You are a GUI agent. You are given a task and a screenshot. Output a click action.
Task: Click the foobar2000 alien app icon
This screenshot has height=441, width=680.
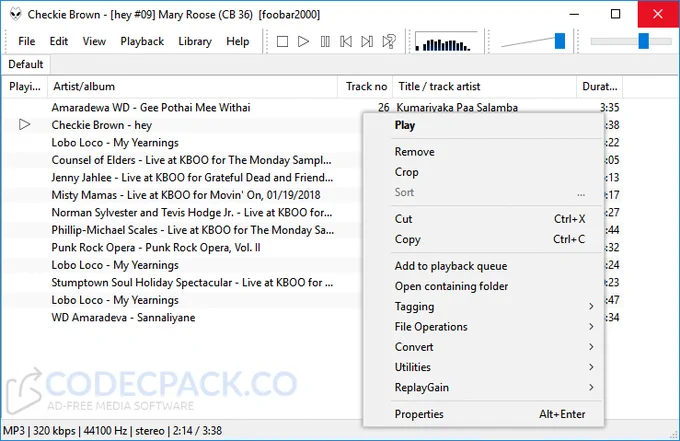(x=16, y=14)
